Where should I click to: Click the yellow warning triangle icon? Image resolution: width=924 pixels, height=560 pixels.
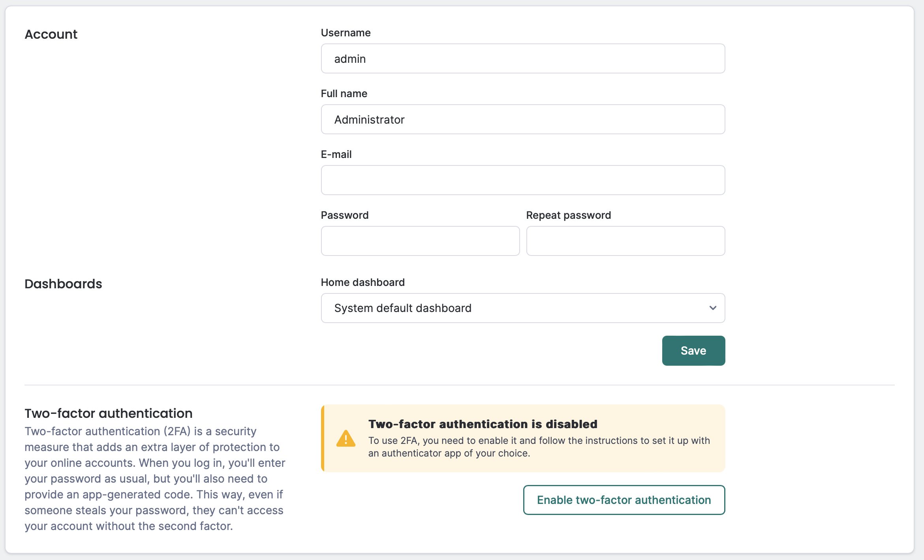click(x=346, y=438)
